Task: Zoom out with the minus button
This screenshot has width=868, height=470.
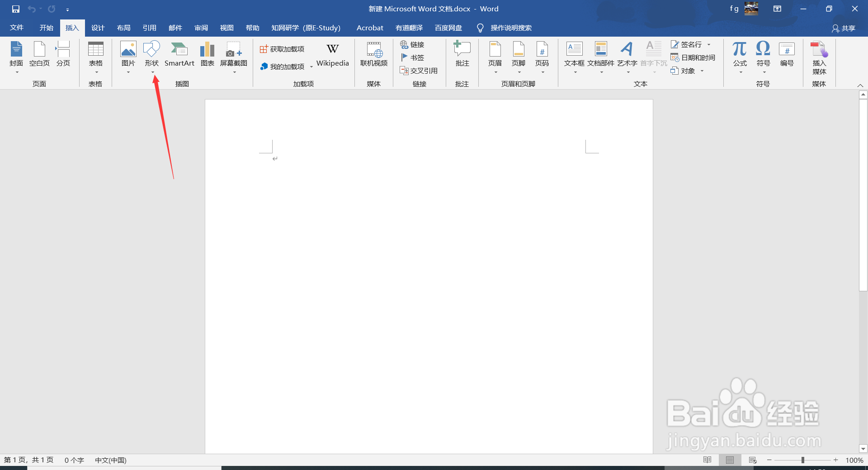Action: point(769,460)
